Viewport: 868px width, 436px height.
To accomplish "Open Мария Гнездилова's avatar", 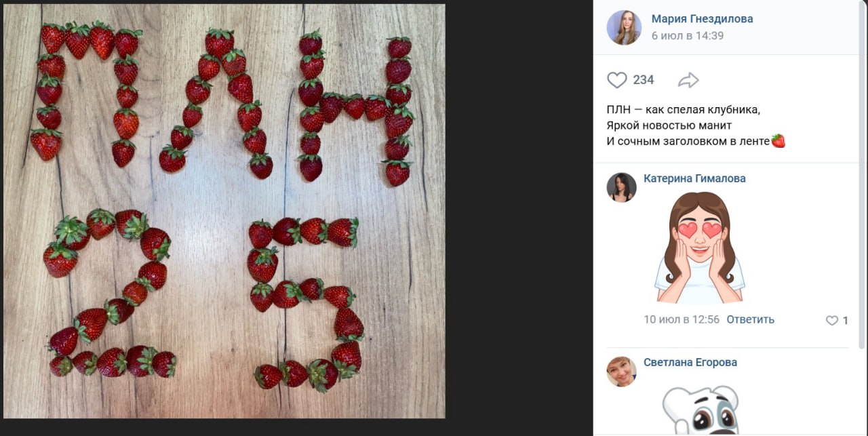I will click(624, 28).
